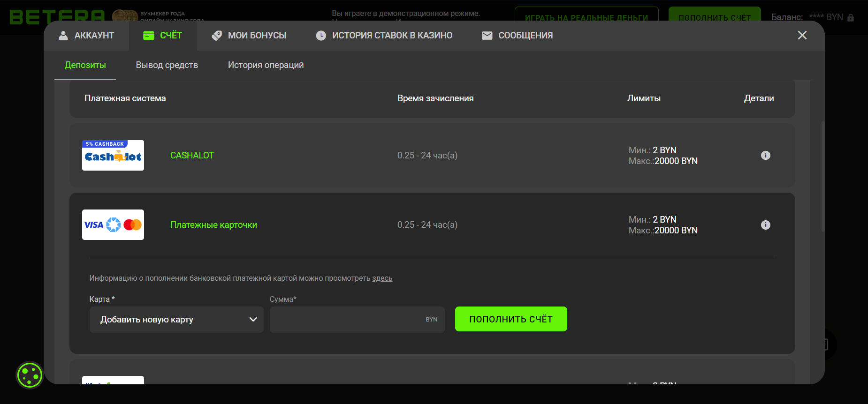Select the Счёт tab
Screen dimensions: 868x404
pyautogui.click(x=162, y=36)
